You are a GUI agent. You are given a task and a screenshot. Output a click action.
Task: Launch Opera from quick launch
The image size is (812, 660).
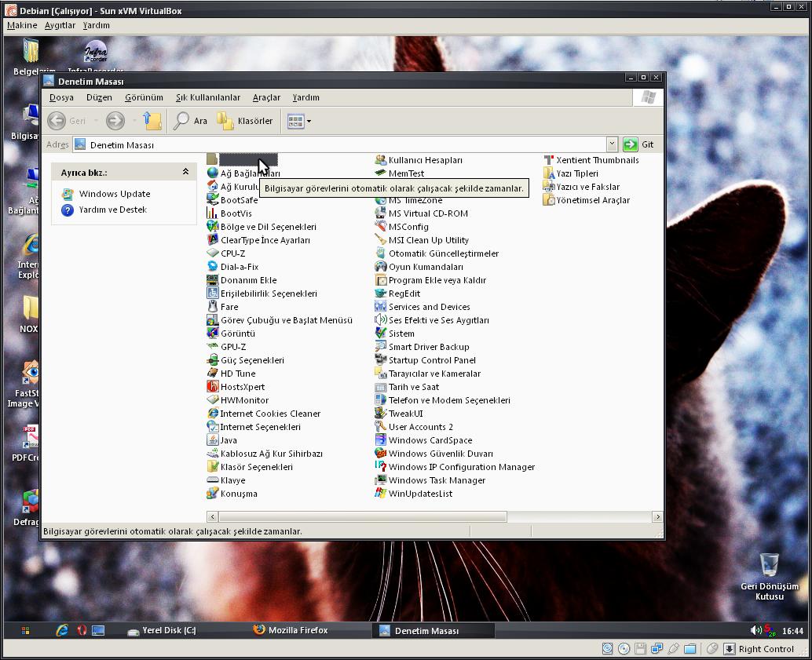pos(82,630)
